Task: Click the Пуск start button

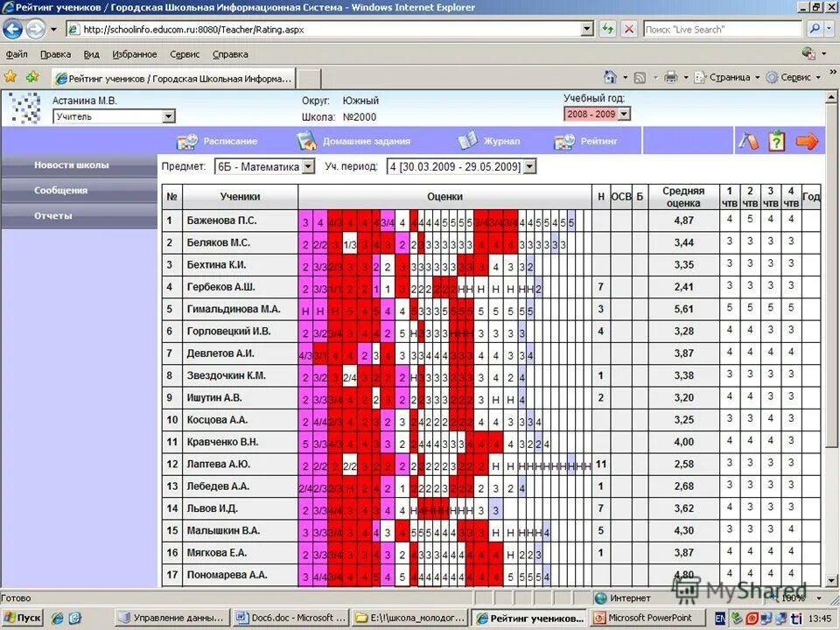Action: 23,619
